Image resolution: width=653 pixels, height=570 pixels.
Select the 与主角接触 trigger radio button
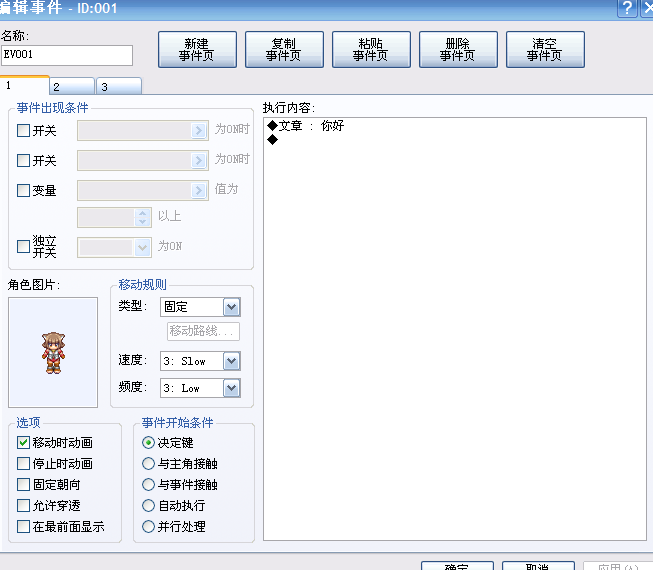pos(148,463)
